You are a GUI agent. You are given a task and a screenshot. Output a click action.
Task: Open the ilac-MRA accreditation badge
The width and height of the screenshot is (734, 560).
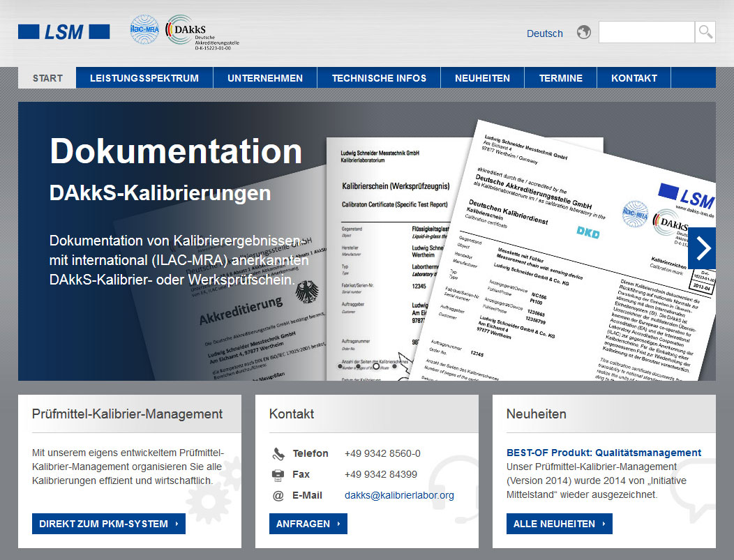click(x=144, y=30)
